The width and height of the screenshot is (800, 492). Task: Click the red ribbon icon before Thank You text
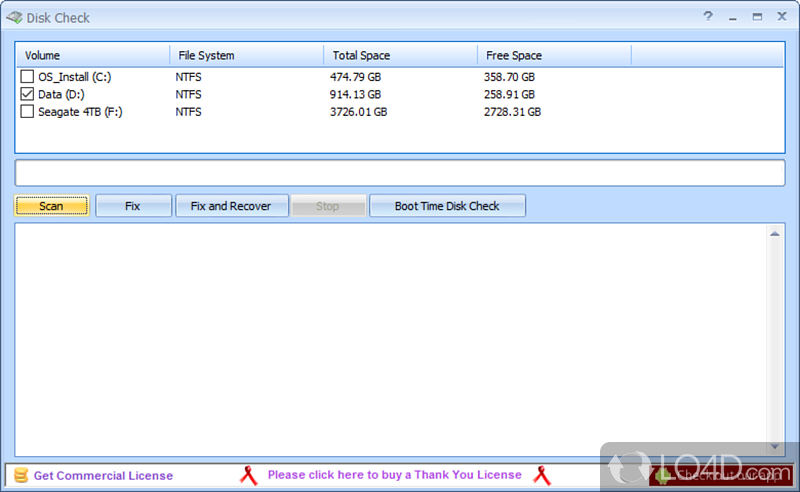248,475
